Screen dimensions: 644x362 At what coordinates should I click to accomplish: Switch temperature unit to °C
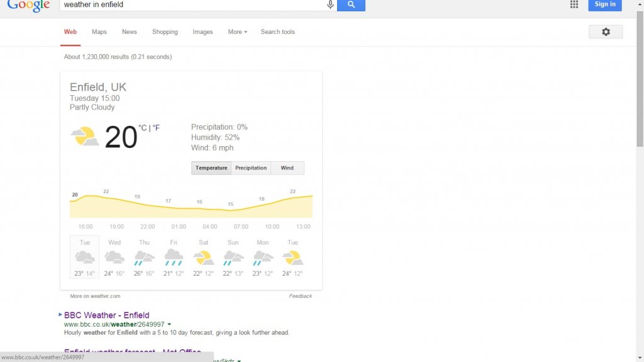tap(142, 128)
